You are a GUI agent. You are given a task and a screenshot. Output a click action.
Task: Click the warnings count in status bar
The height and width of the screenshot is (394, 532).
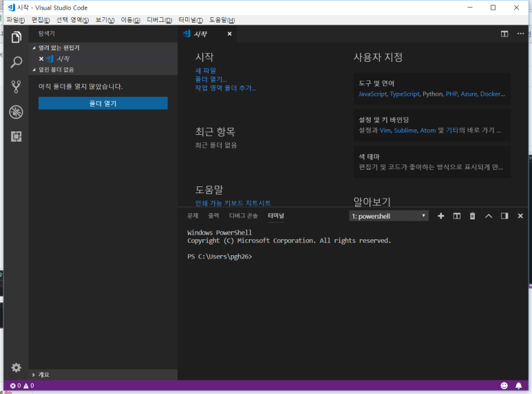pyautogui.click(x=28, y=386)
